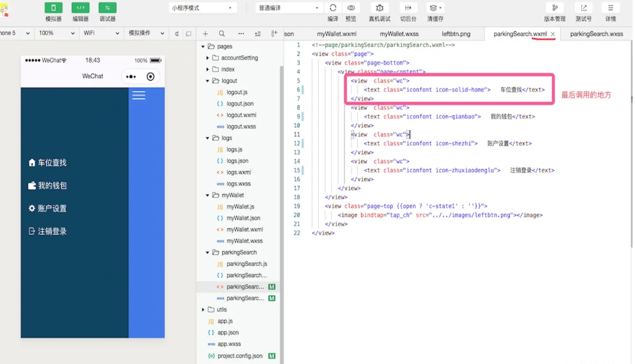Collapse the parkingSearch folder
Image resolution: width=635 pixels, height=364 pixels.
click(x=207, y=252)
